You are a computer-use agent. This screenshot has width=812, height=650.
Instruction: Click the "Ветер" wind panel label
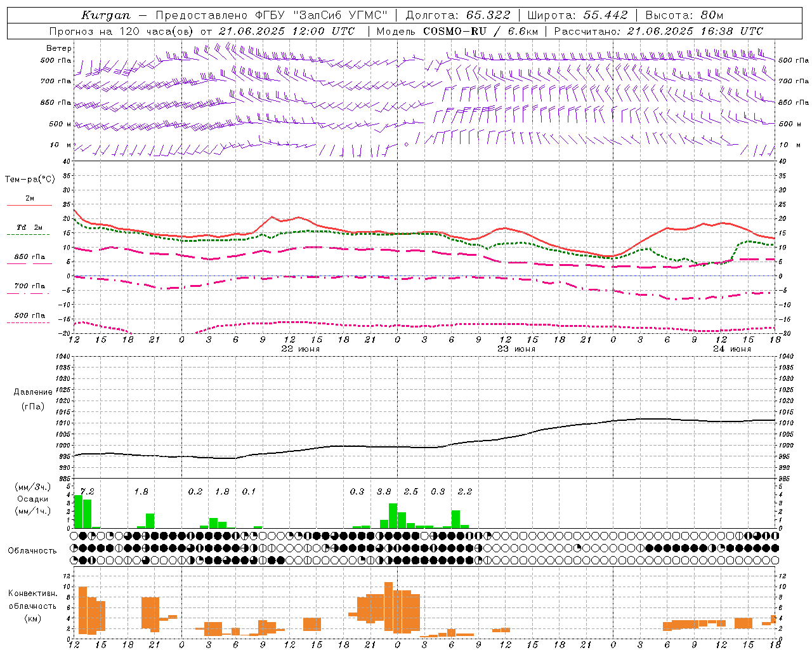click(59, 48)
